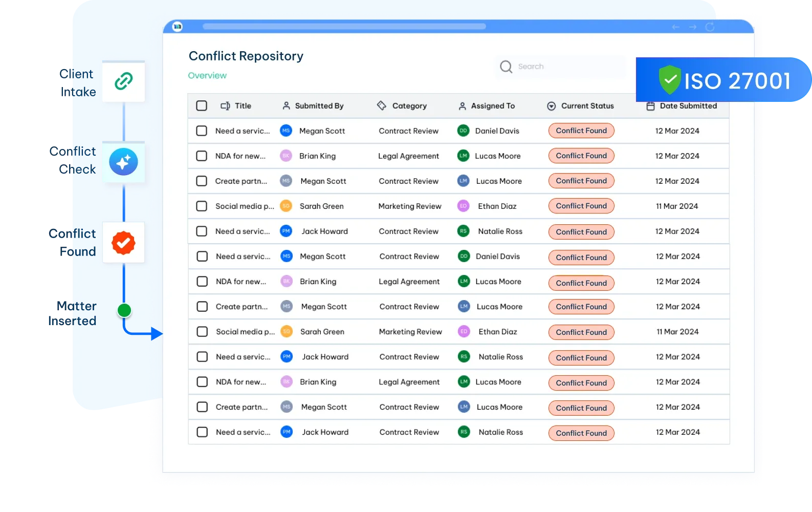Viewport: 812px width, 512px height.
Task: Click the green Matter Inserted dot
Action: pos(124,310)
